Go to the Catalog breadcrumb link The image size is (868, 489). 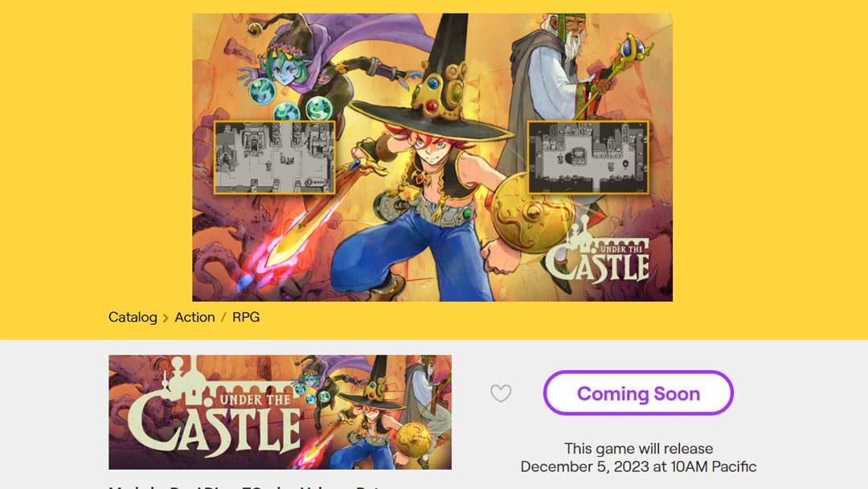point(133,318)
